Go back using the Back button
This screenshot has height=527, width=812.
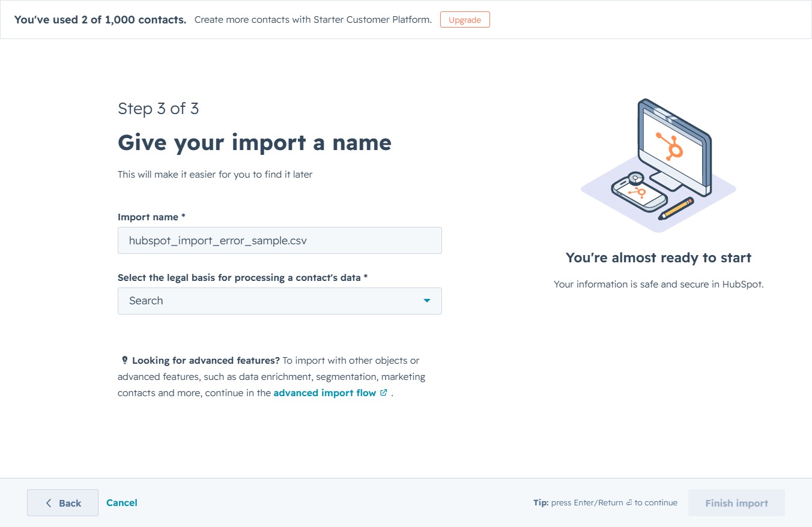[x=62, y=503]
